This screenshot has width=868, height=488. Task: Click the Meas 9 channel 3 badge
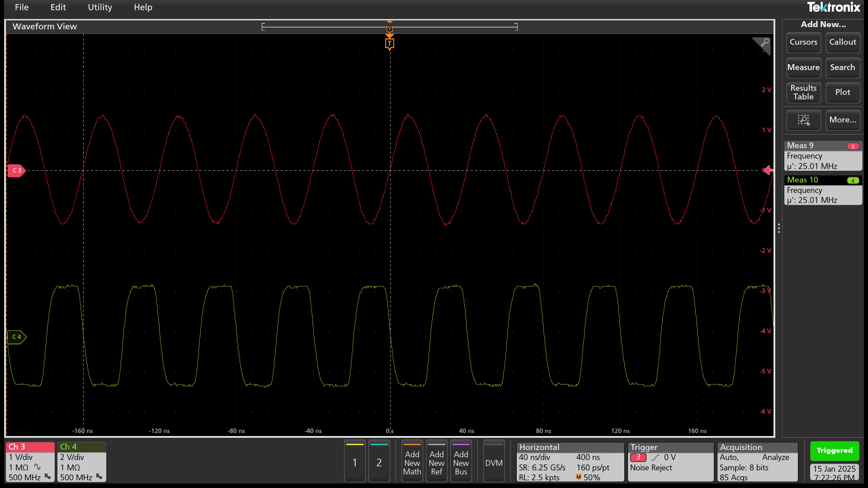tap(853, 146)
